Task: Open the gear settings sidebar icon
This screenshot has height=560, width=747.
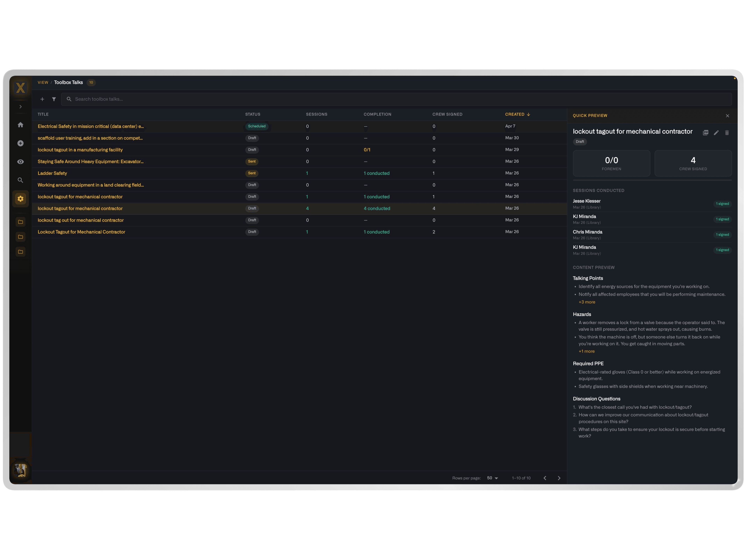Action: (x=21, y=199)
